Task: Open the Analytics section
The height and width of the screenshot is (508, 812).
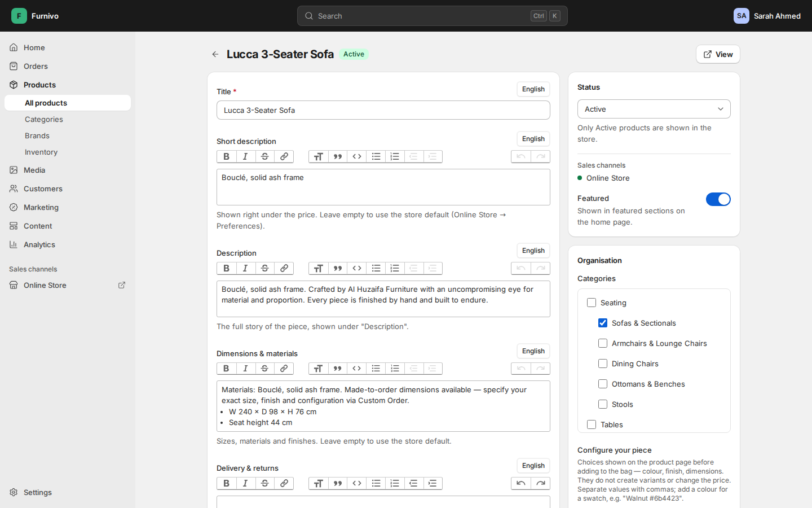Action: tap(68, 244)
